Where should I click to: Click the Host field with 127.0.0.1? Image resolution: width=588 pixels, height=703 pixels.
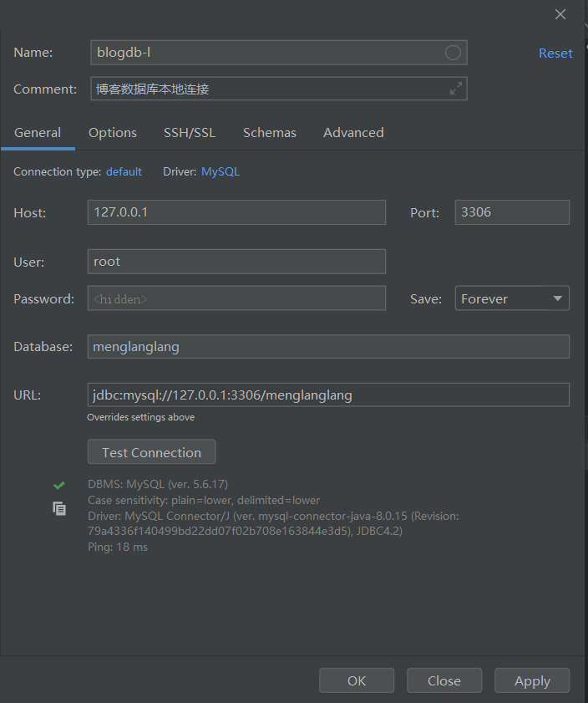(236, 212)
